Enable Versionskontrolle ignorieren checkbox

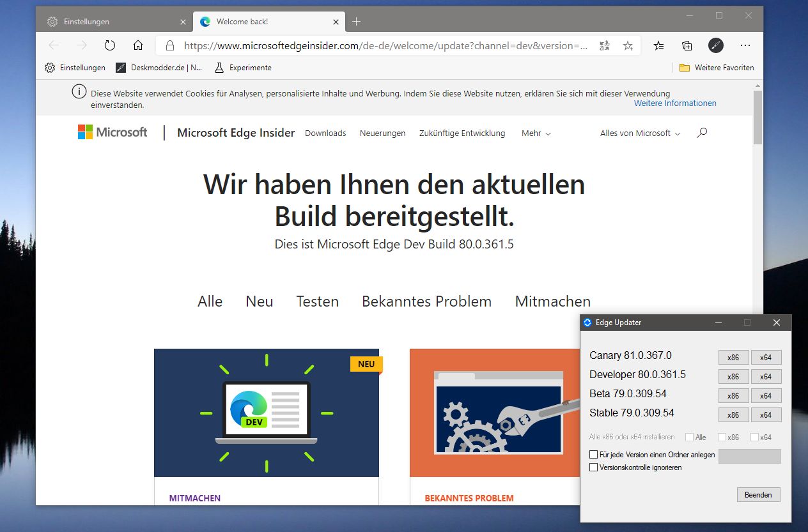(x=594, y=467)
